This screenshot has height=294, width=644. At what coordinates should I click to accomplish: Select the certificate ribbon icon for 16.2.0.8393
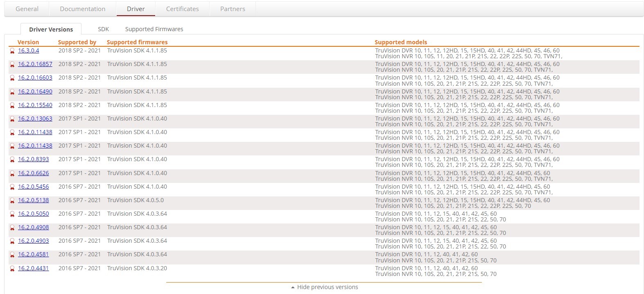click(12, 160)
